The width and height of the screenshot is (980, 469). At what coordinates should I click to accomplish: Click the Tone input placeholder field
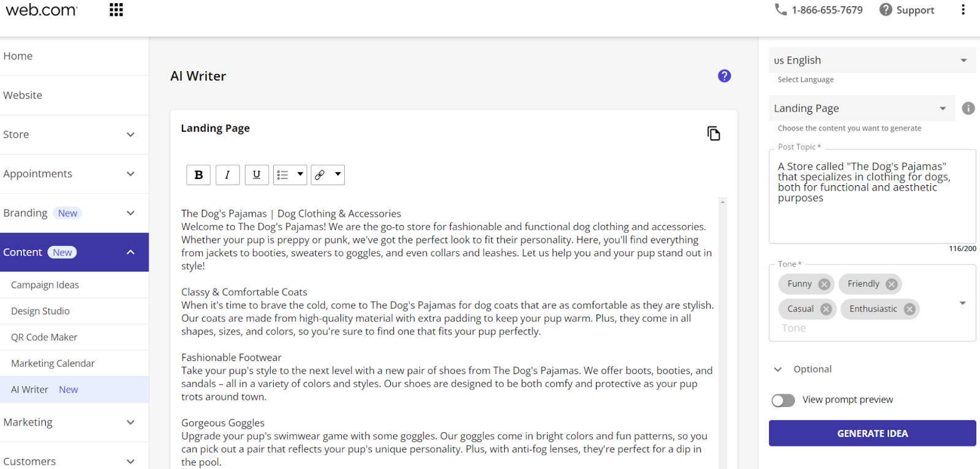(x=794, y=329)
